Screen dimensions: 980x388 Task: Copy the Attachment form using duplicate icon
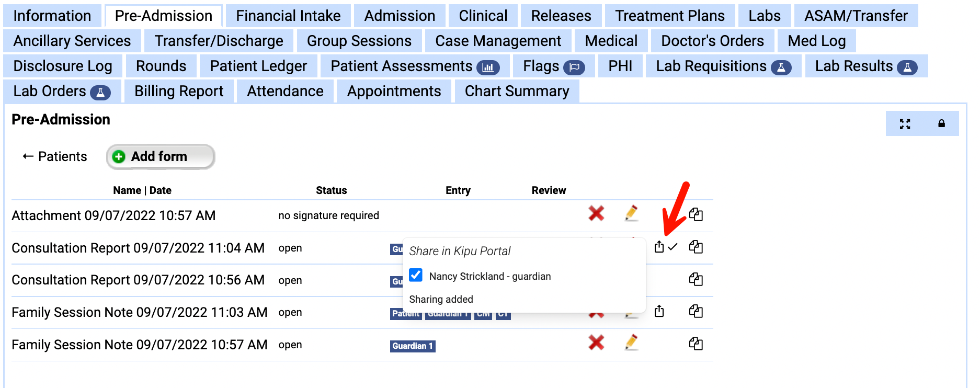pos(696,214)
